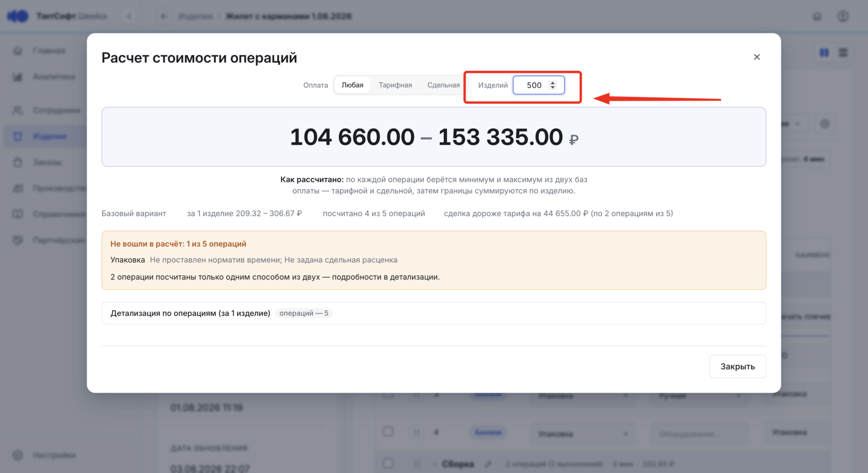
Task: Tick the checkbox beside Сборка group
Action: [388, 463]
